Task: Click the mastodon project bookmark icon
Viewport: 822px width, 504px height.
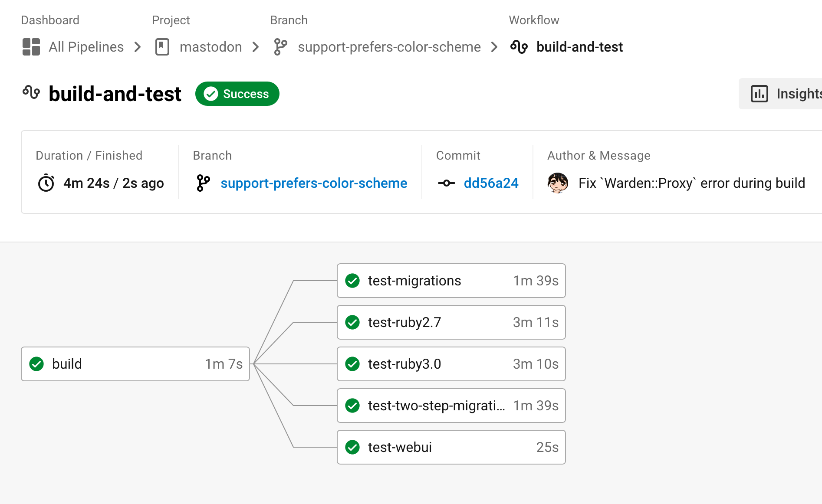Action: point(162,47)
